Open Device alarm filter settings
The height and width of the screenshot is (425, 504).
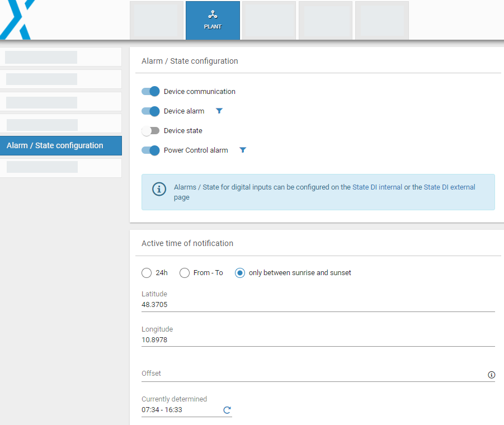(x=219, y=111)
